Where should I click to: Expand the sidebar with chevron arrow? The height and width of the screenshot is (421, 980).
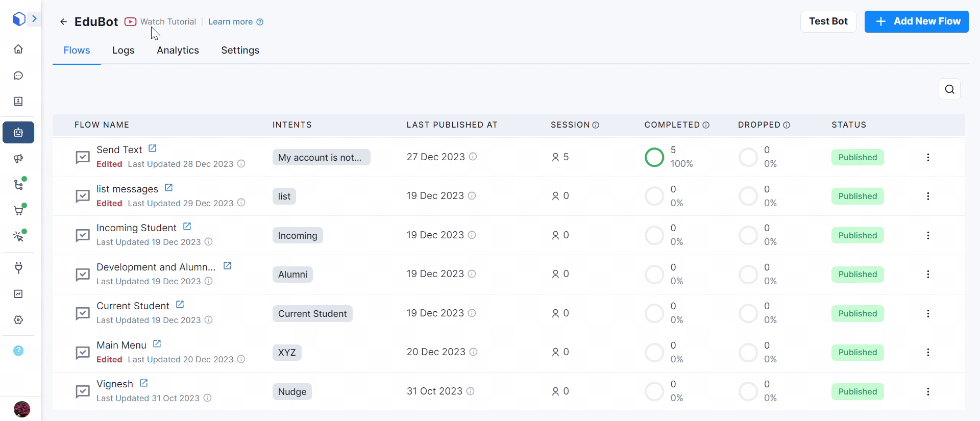pyautogui.click(x=34, y=19)
